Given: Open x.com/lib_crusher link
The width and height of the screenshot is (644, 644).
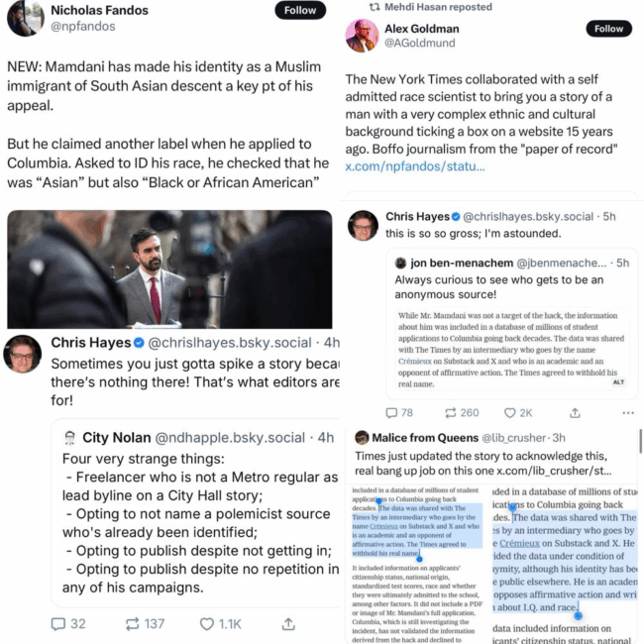Looking at the screenshot, I should pos(554,471).
